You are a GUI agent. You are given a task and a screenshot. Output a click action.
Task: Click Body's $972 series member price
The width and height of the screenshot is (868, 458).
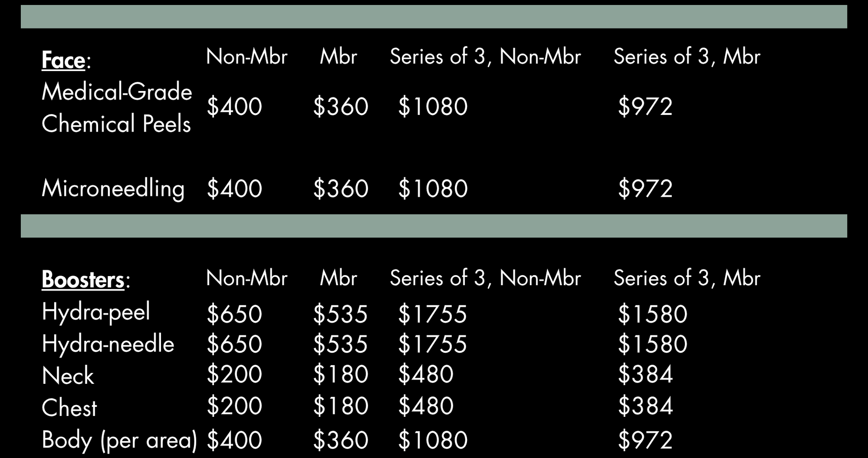tap(645, 440)
